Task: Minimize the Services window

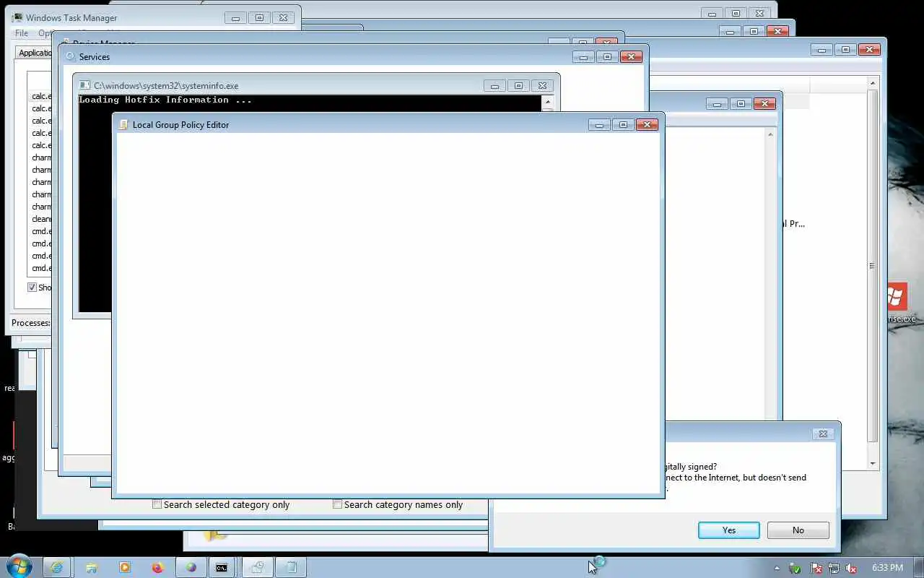Action: (x=583, y=56)
